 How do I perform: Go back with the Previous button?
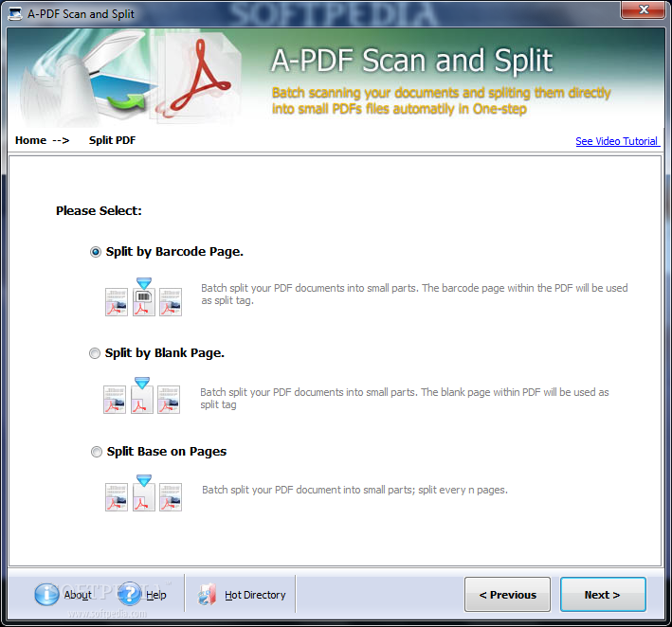(x=507, y=595)
